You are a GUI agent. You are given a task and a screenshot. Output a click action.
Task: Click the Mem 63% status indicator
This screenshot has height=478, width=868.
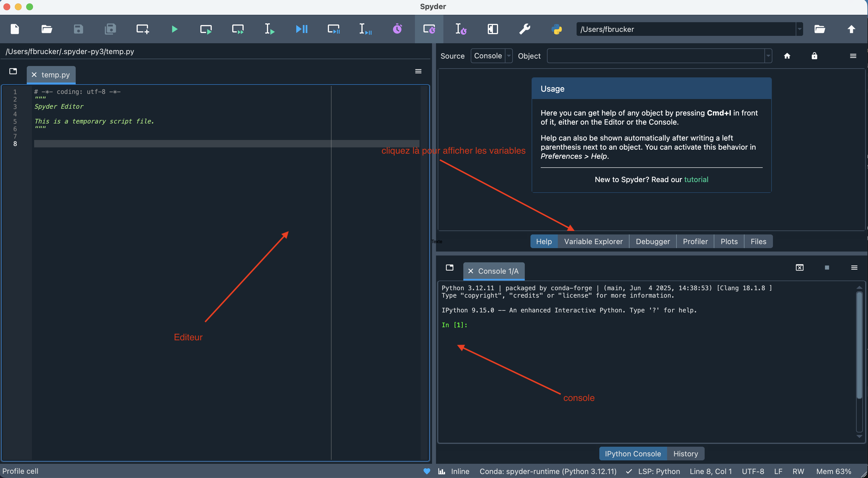[834, 471]
